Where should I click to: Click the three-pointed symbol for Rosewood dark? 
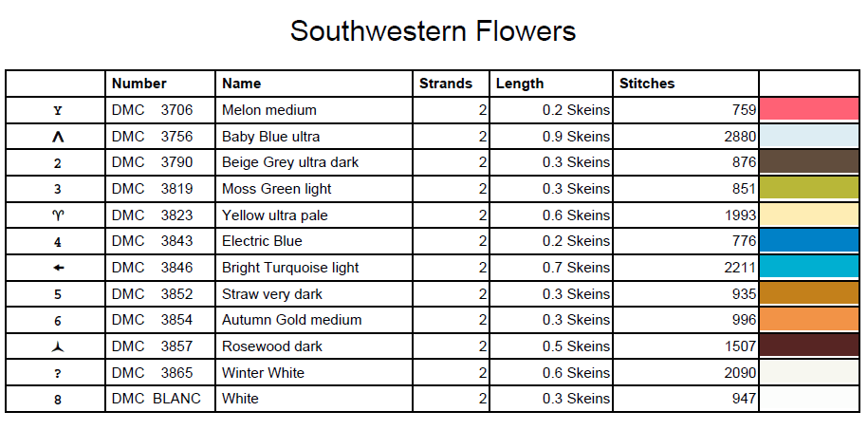pyautogui.click(x=58, y=346)
